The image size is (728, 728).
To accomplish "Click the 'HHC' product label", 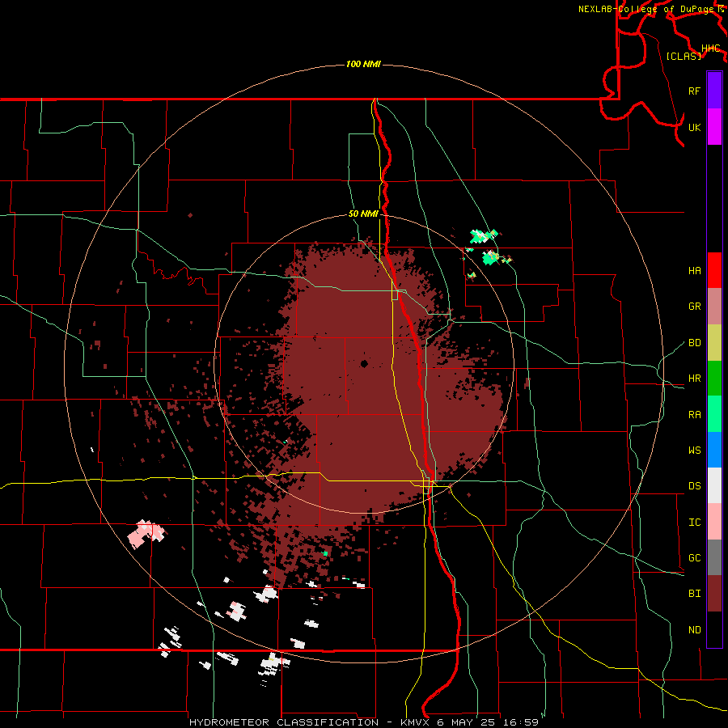I will pos(710,49).
